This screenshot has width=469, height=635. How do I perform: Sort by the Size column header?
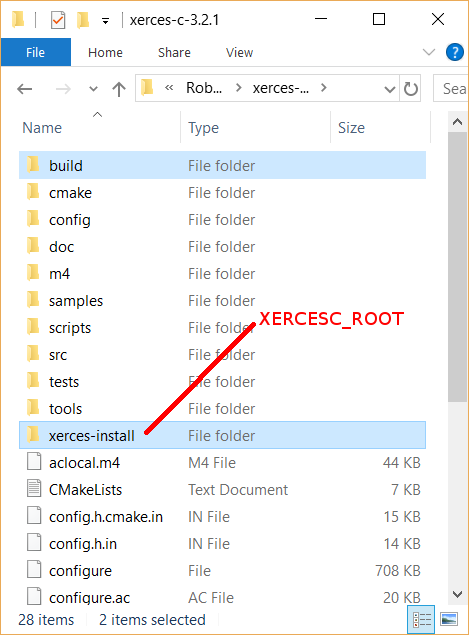tap(351, 128)
